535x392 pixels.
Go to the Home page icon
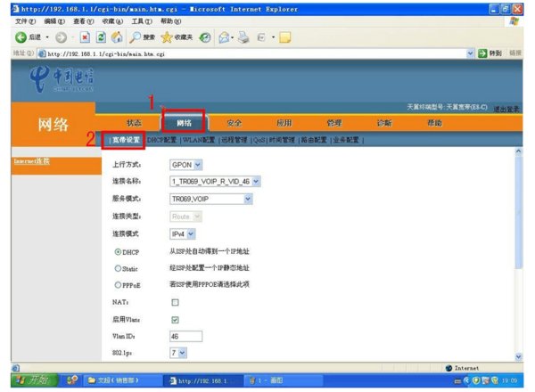click(x=117, y=37)
